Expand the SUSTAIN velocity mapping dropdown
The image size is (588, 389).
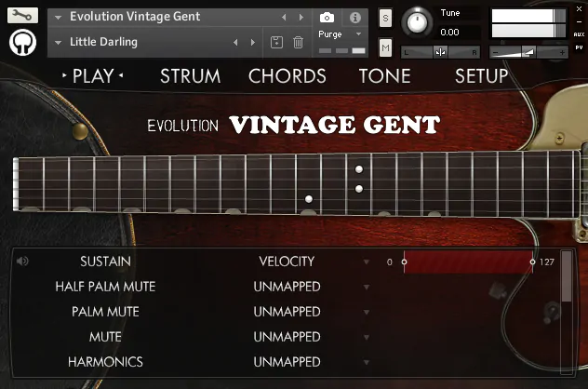pos(367,262)
